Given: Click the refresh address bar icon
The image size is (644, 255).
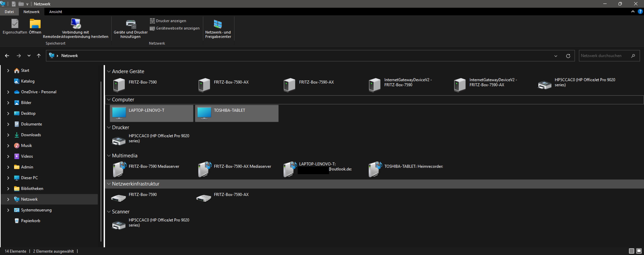Looking at the screenshot, I should 568,56.
